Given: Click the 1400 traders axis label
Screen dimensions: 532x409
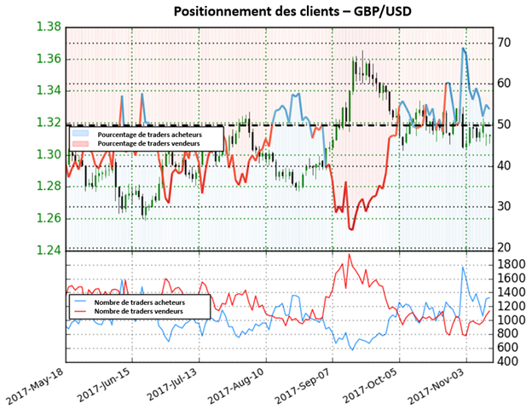Looking at the screenshot, I should point(512,292).
